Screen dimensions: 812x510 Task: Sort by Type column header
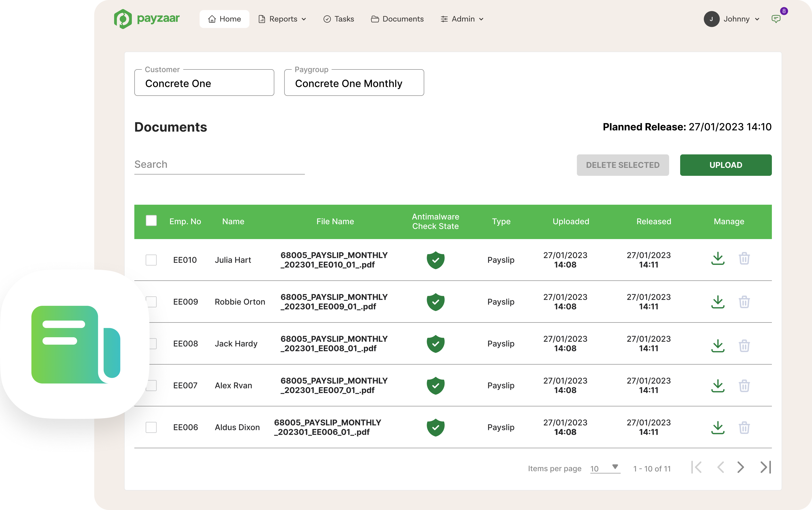(x=501, y=221)
